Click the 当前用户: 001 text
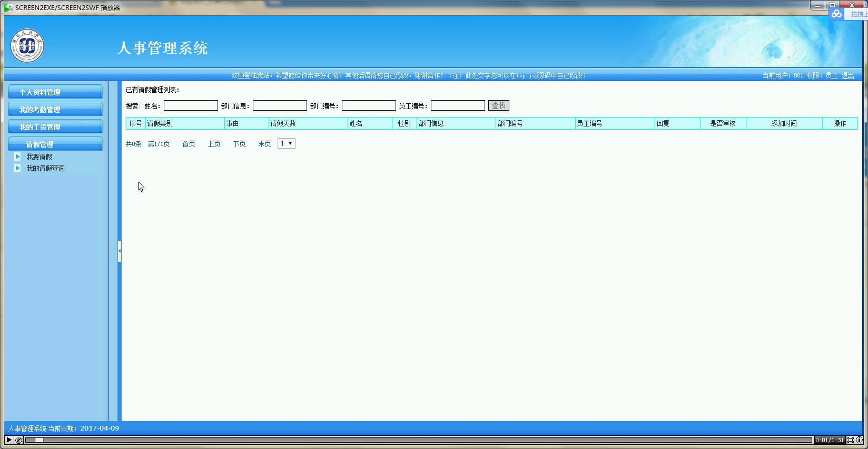This screenshot has width=868, height=449. point(783,75)
